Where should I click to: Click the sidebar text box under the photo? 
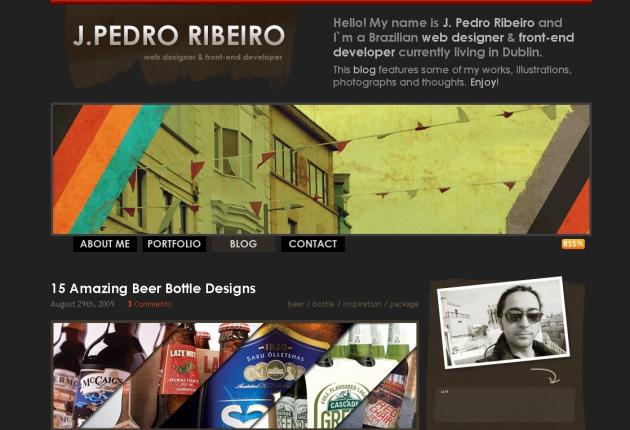[505, 404]
